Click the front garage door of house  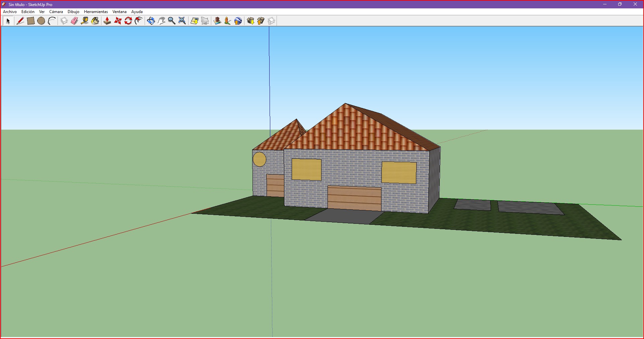click(354, 198)
